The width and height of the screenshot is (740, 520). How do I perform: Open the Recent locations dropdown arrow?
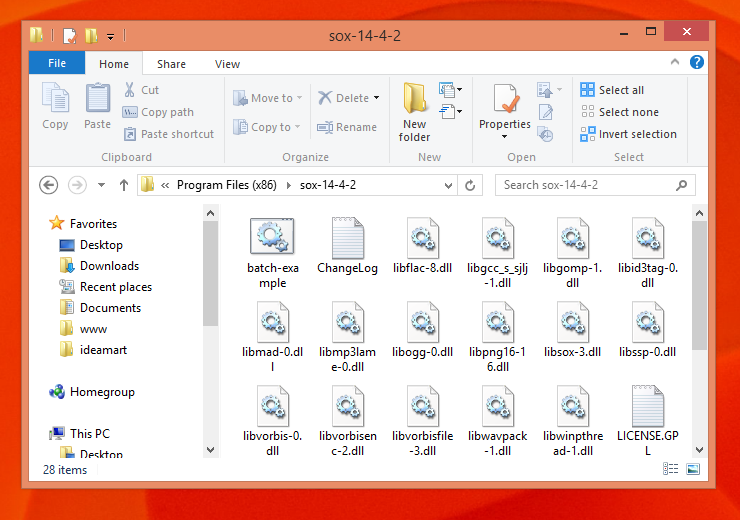(x=101, y=185)
